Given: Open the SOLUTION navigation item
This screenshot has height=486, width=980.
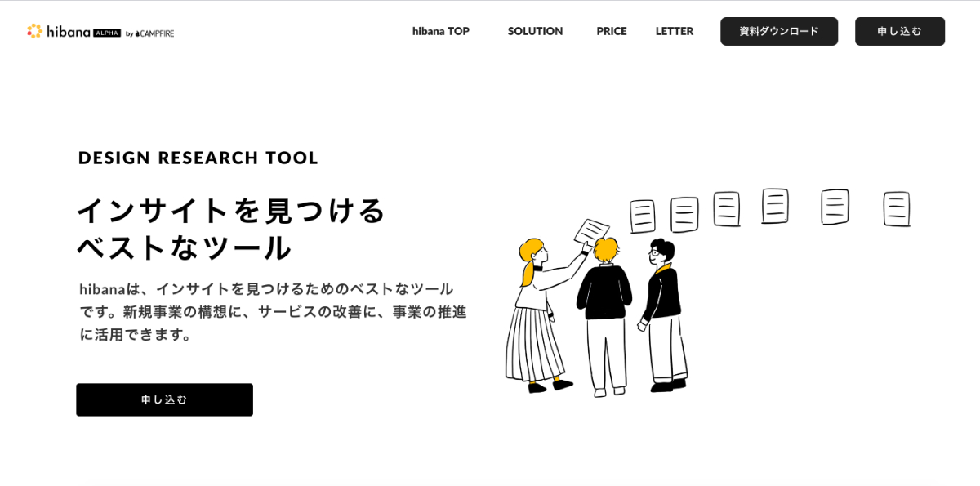Looking at the screenshot, I should click(x=535, y=31).
